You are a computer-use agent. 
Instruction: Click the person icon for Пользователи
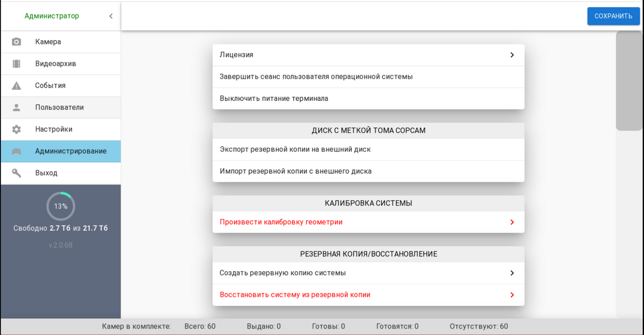[17, 107]
